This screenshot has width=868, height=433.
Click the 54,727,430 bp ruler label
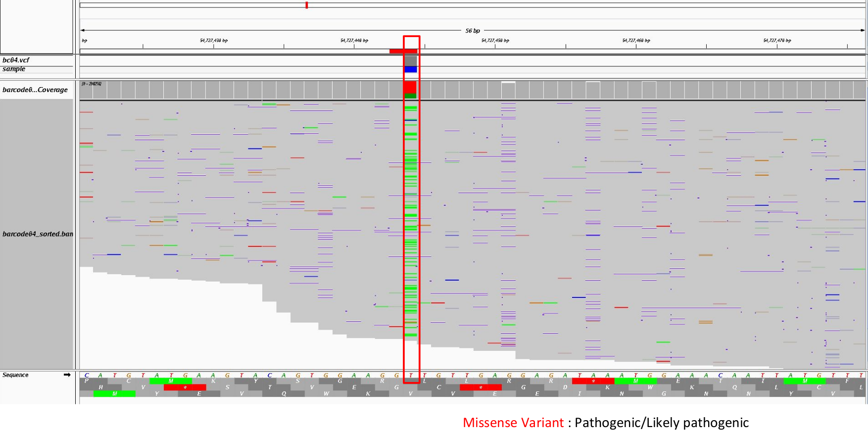(214, 41)
